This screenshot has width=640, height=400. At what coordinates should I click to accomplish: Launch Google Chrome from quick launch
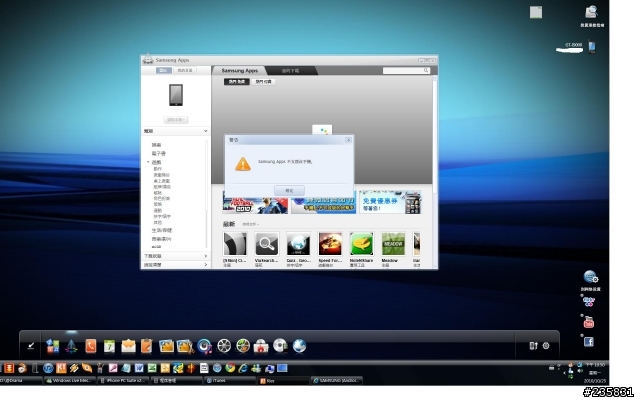click(x=230, y=368)
